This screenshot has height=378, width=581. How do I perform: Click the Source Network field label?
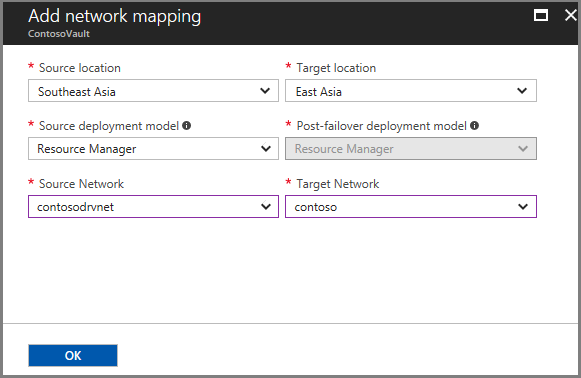81,184
